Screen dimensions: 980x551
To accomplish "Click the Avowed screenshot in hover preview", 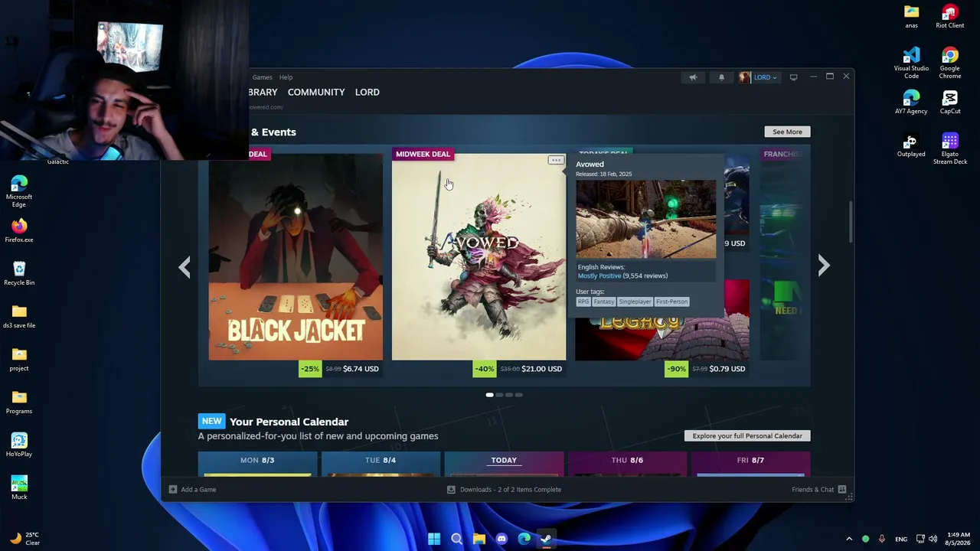I will [x=646, y=220].
